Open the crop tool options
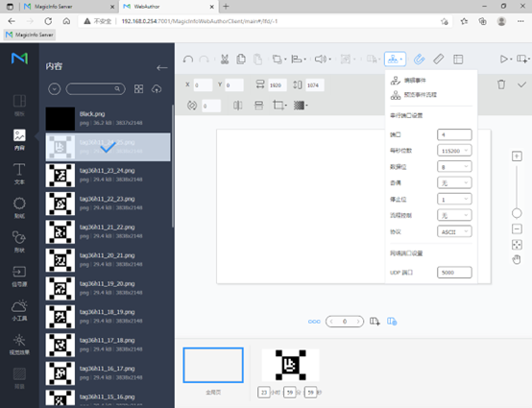 point(279,106)
